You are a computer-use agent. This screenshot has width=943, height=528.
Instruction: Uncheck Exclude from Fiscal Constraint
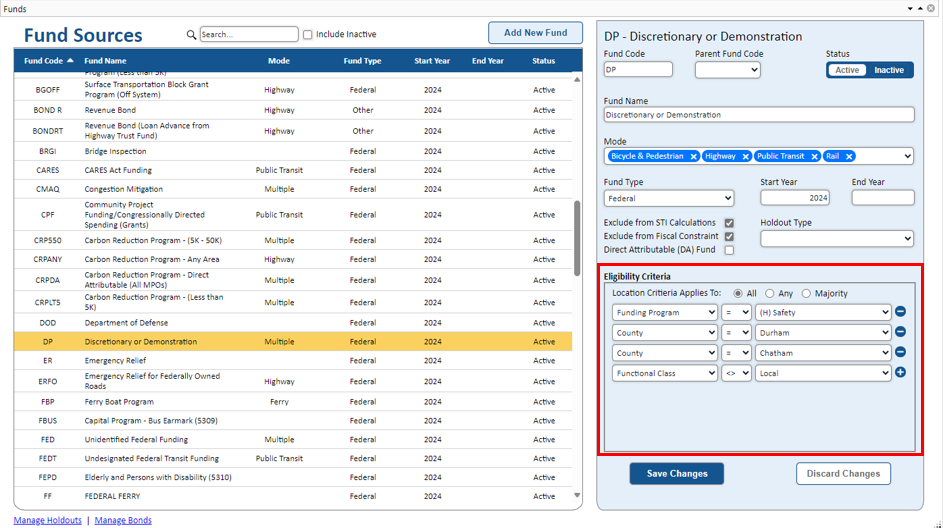730,236
